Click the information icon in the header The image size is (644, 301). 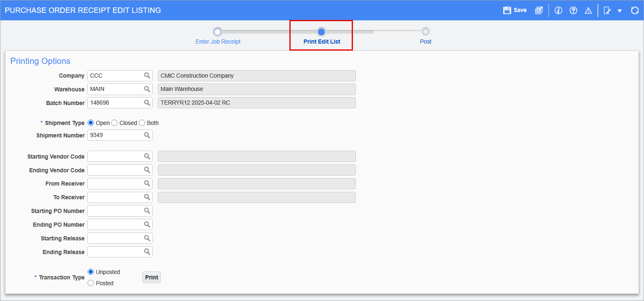(558, 10)
